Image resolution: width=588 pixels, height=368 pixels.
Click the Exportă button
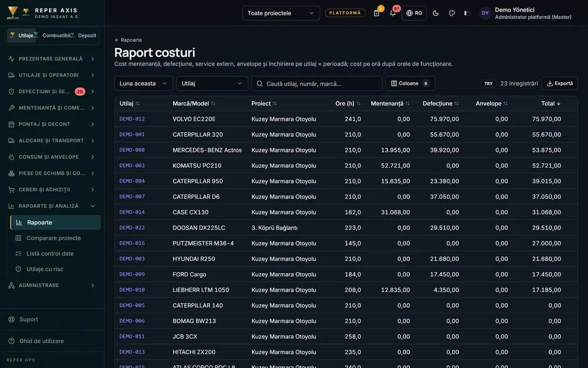click(560, 83)
